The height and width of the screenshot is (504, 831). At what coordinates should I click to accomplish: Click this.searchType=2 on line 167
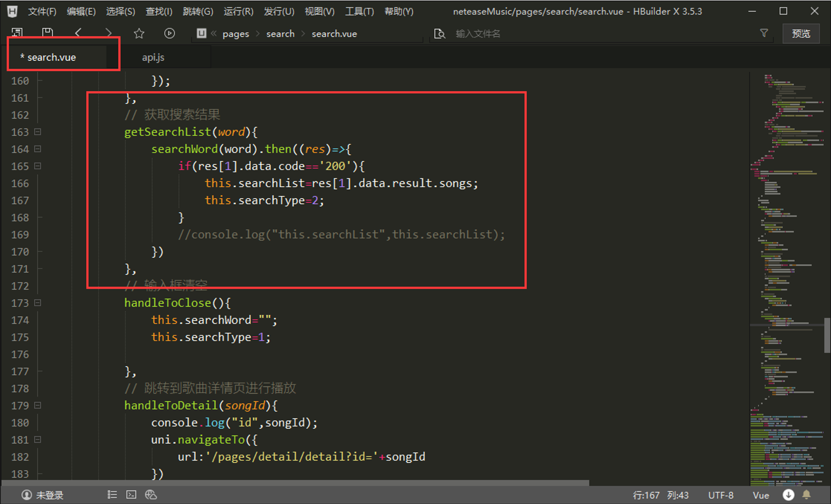(x=264, y=200)
